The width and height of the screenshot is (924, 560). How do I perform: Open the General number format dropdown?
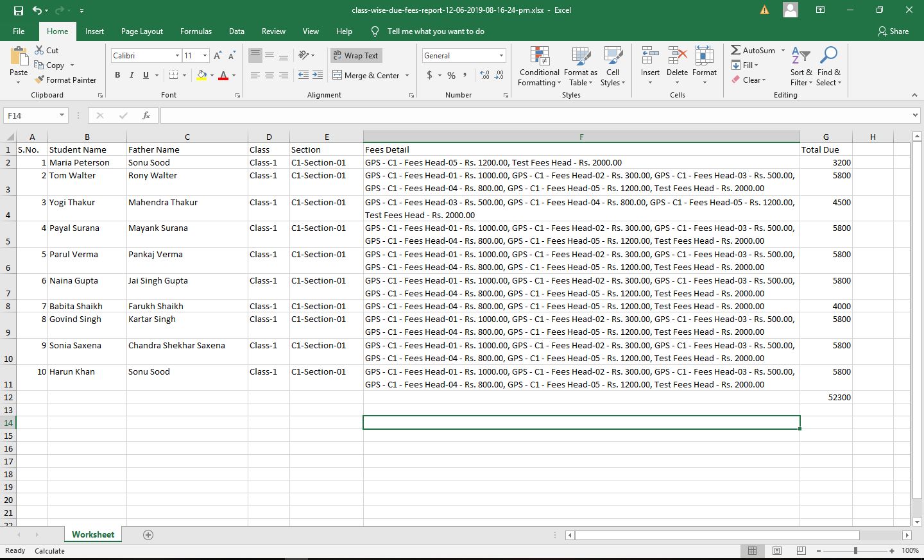pos(501,56)
